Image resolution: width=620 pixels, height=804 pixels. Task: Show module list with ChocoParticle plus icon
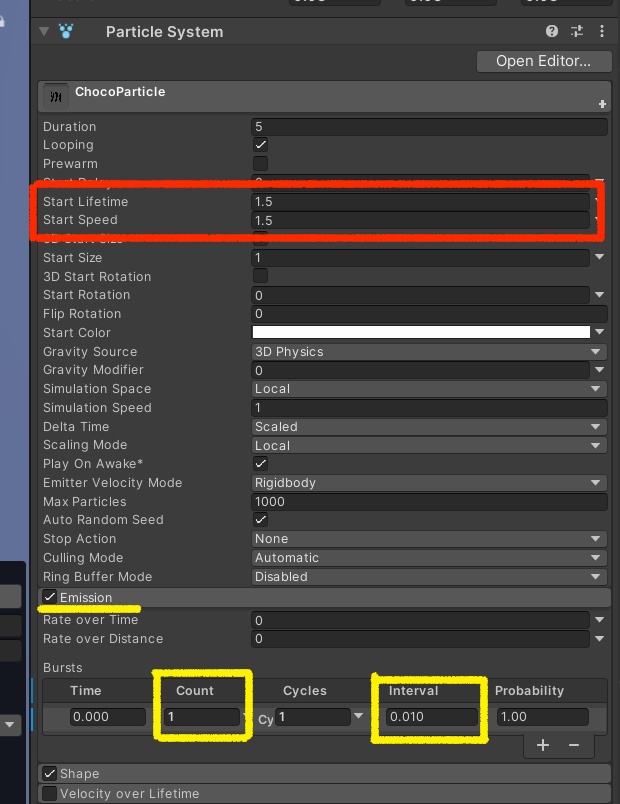click(602, 104)
